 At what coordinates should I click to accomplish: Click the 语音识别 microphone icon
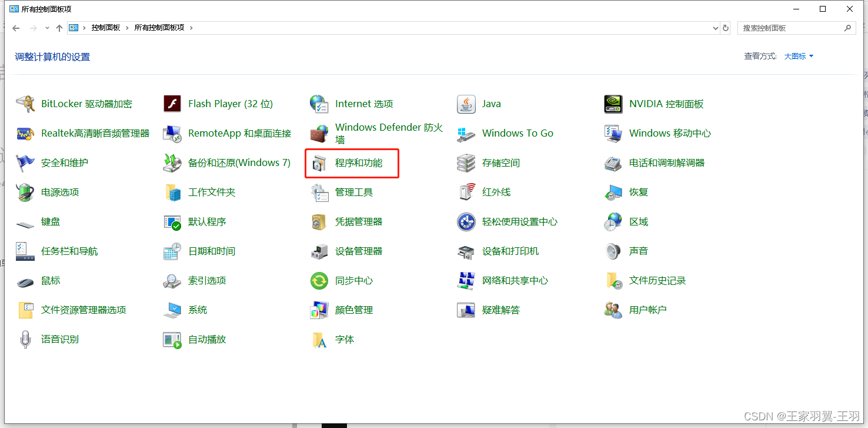click(x=25, y=340)
